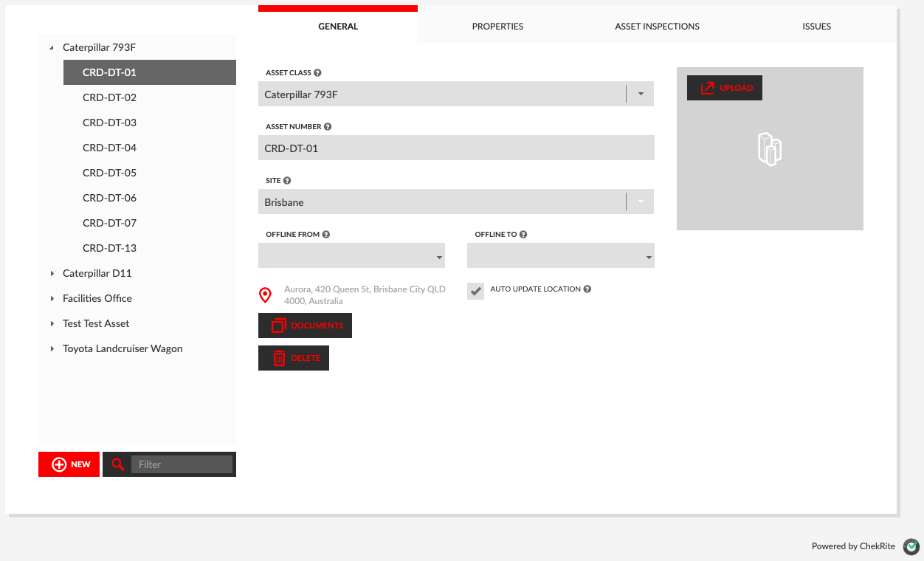
Task: Select the Toyota Landcruiser Wagon label
Action: [123, 348]
